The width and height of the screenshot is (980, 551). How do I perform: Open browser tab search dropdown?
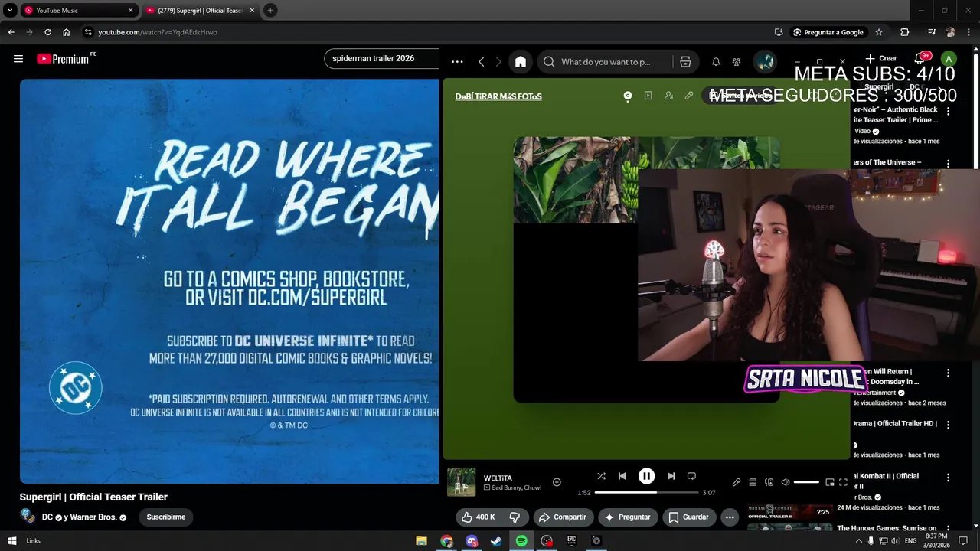point(10,11)
